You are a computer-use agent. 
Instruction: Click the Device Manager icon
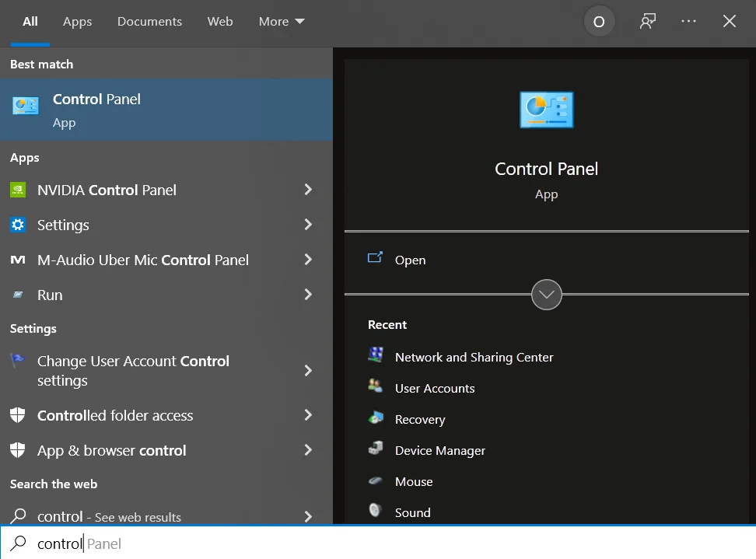(x=376, y=448)
